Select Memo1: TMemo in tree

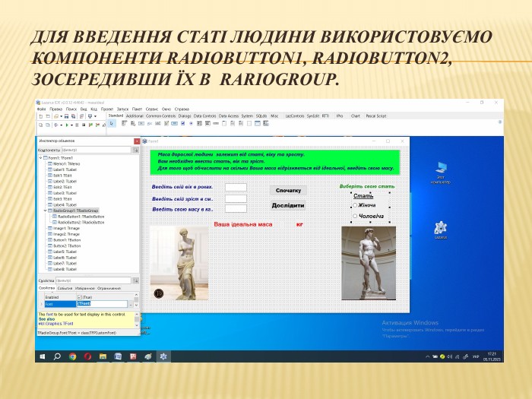tap(67, 164)
